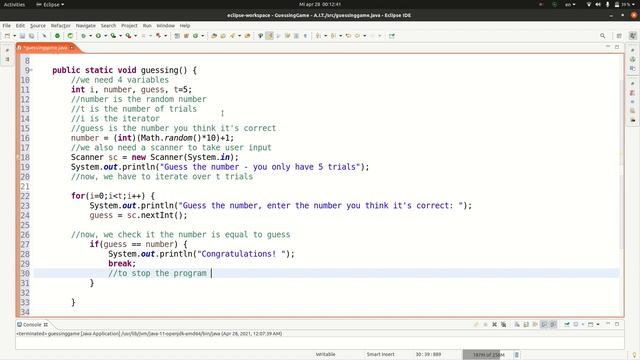The image size is (640, 360).
Task: Click the Debug bug toolbar icon
Action: pos(83,36)
